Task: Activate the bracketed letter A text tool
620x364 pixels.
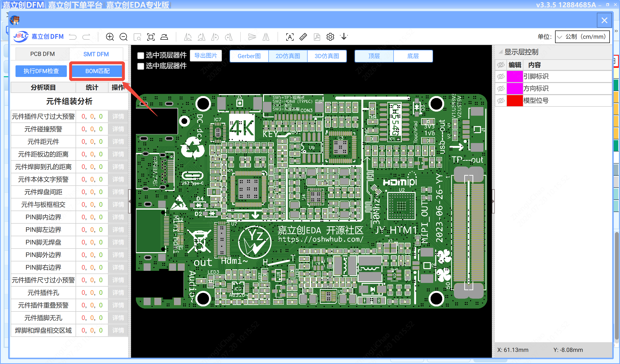Action: (290, 37)
